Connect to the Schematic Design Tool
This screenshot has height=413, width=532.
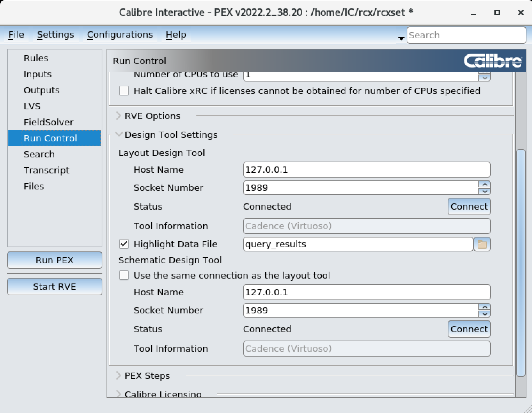tap(469, 329)
